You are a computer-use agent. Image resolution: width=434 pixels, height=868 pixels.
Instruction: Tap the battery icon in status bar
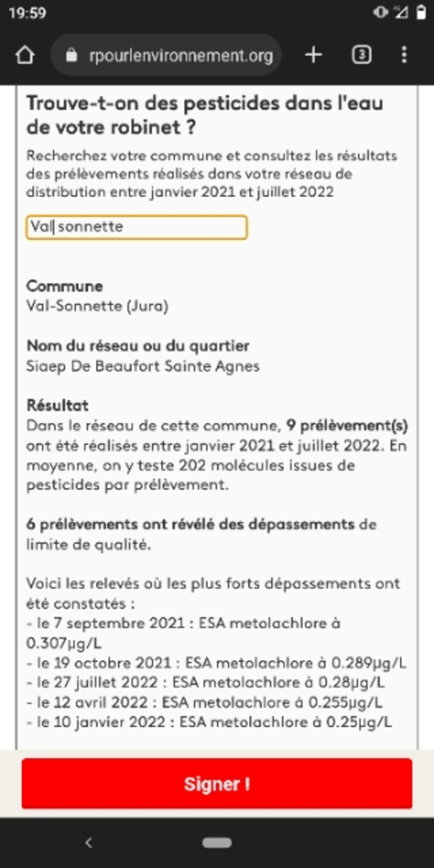(x=421, y=12)
